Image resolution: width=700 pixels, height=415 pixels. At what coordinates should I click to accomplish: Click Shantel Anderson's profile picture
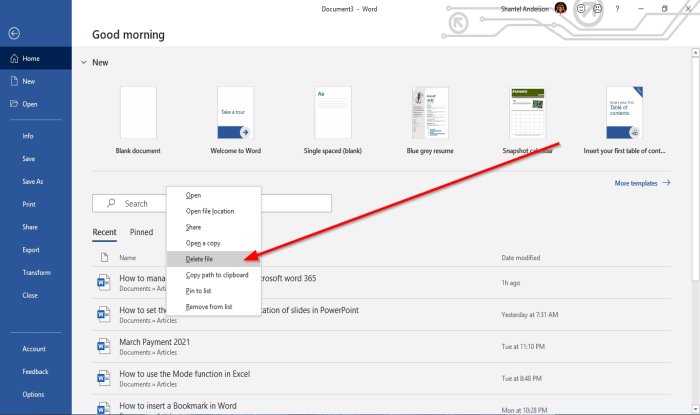(x=561, y=8)
